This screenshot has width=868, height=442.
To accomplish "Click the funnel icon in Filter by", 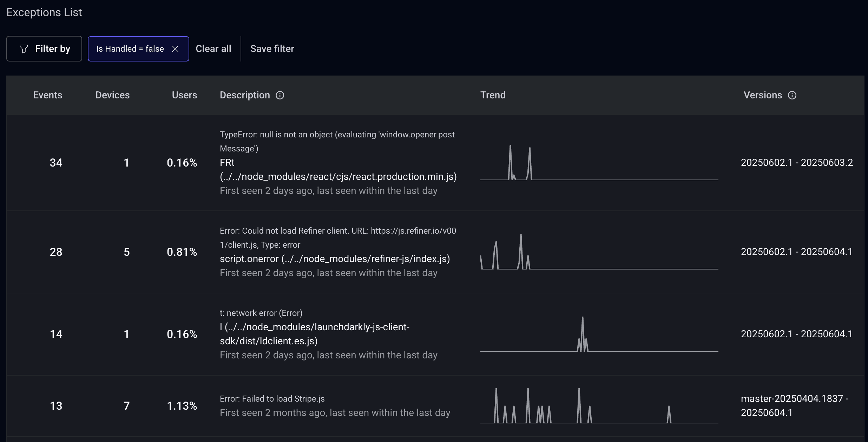I will click(x=24, y=49).
